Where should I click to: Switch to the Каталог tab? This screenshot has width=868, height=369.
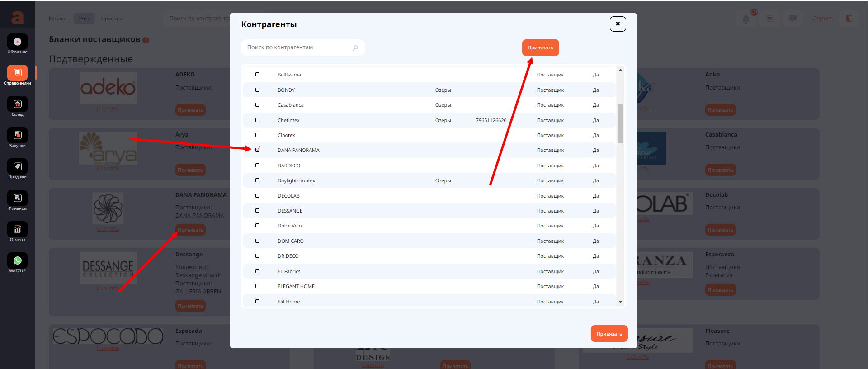click(58, 19)
